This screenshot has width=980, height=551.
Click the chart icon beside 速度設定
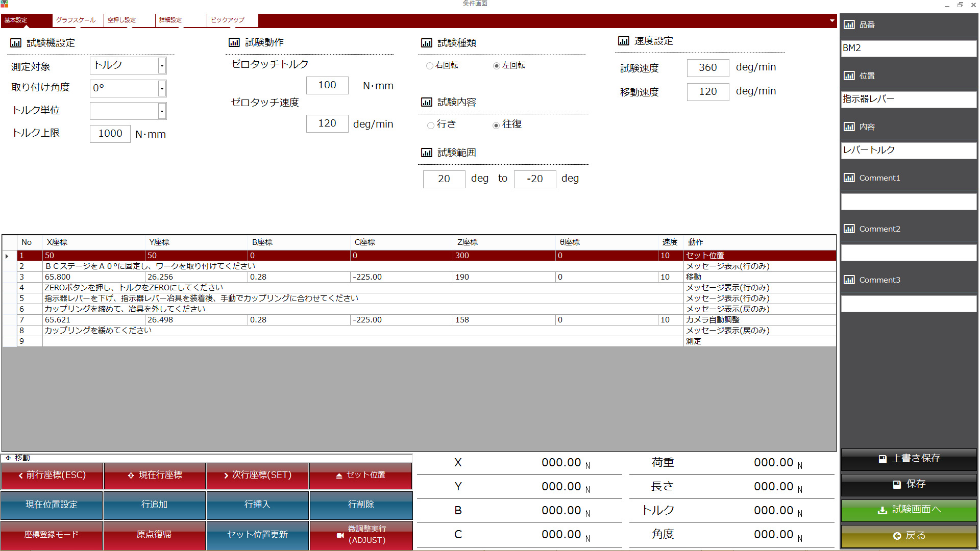pos(623,41)
